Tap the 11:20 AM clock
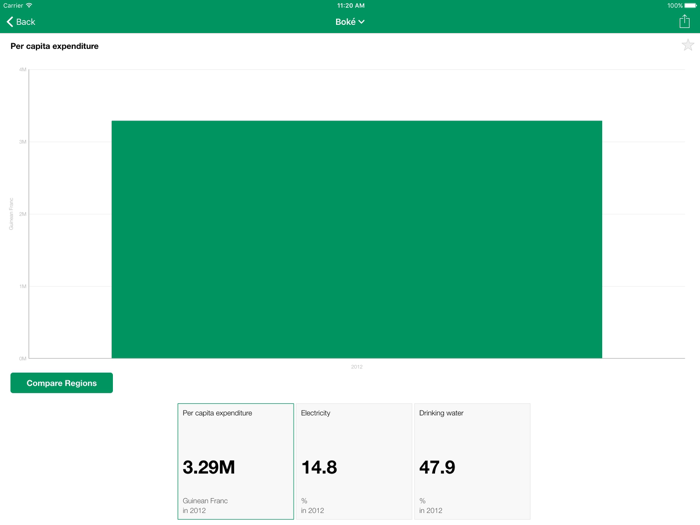700x525 pixels. 350,5
